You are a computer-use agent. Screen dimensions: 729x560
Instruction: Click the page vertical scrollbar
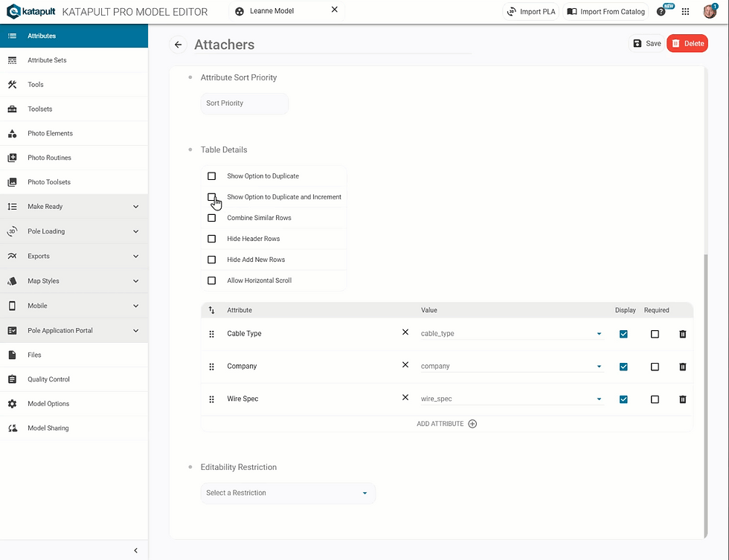706,396
